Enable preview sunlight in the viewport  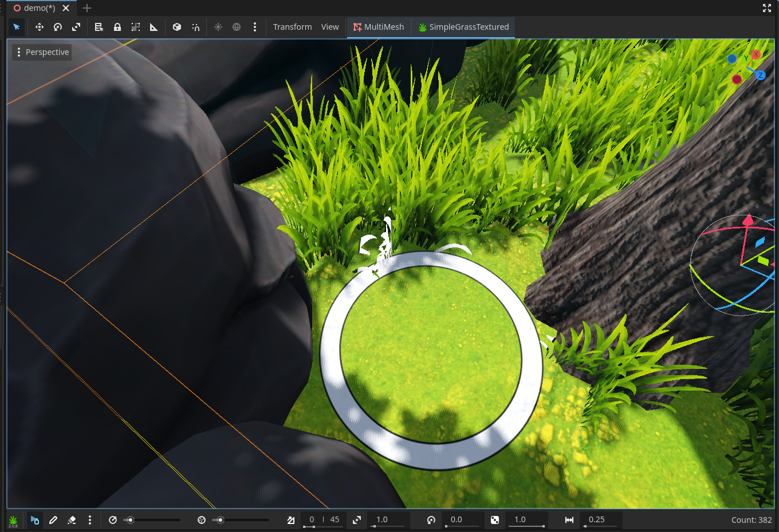point(218,27)
